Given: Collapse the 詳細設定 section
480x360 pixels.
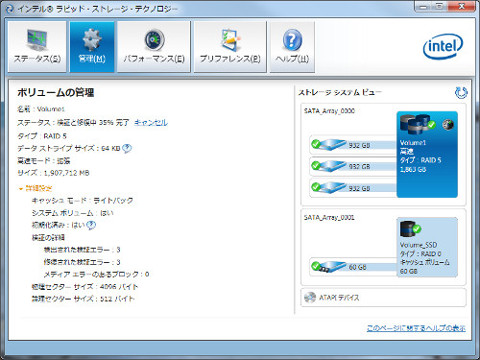Looking at the screenshot, I should point(36,188).
